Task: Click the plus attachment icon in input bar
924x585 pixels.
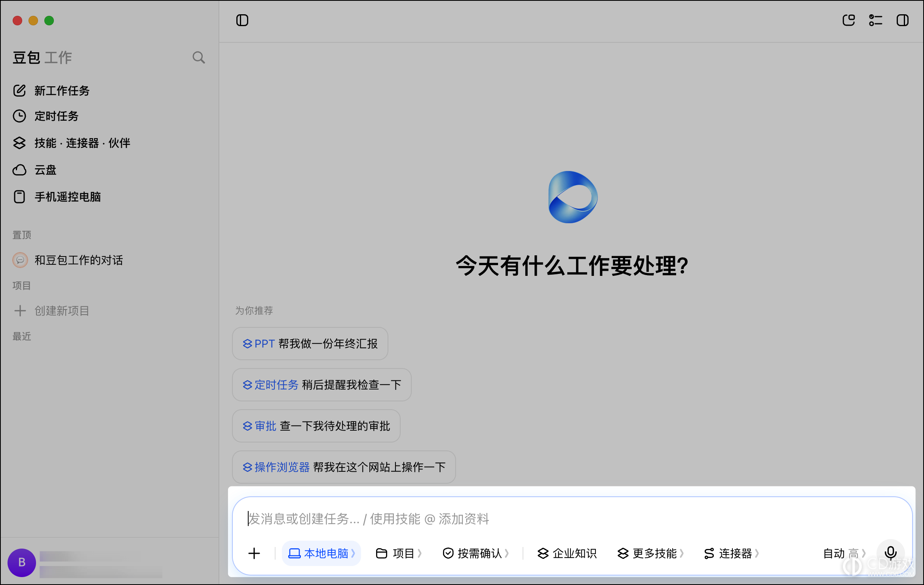Action: 254,553
